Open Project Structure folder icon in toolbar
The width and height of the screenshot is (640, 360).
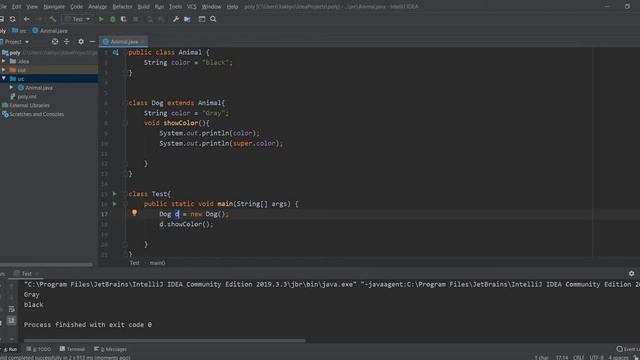point(187,19)
